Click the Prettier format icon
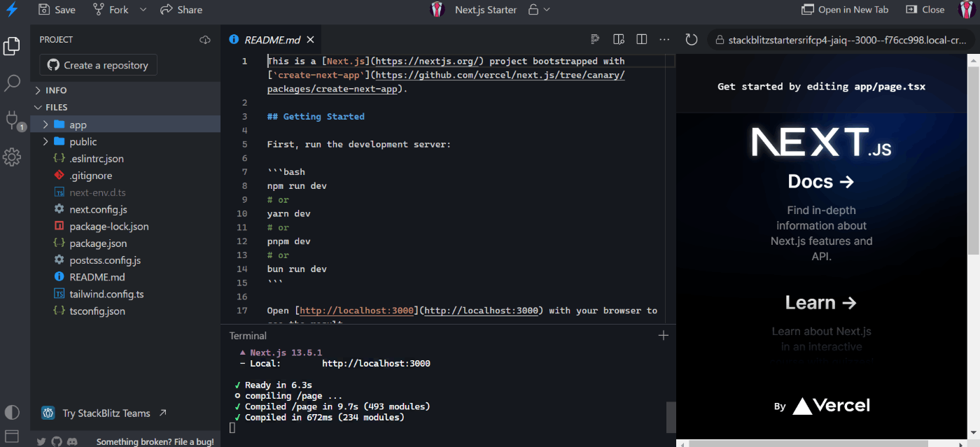The height and width of the screenshot is (447, 980). [595, 39]
